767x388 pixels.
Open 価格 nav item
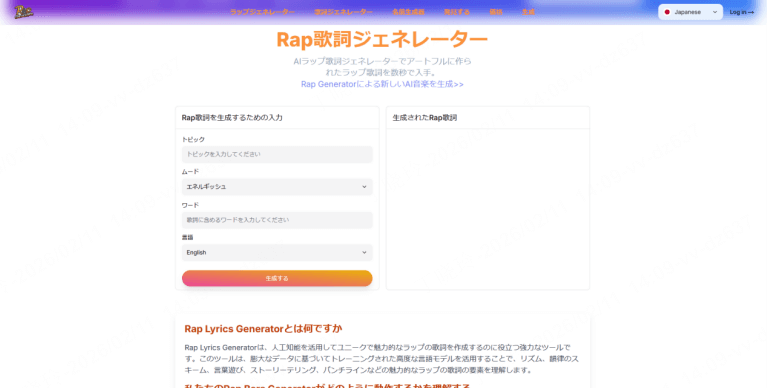point(496,12)
